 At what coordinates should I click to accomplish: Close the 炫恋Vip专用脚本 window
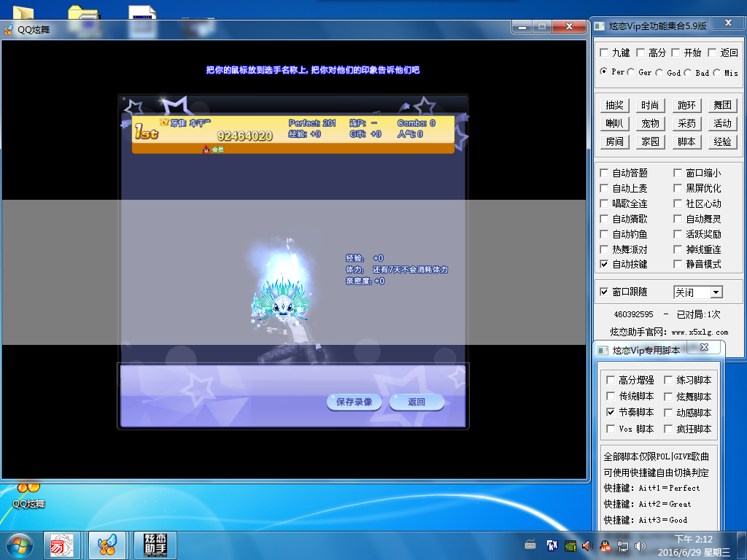tap(705, 347)
